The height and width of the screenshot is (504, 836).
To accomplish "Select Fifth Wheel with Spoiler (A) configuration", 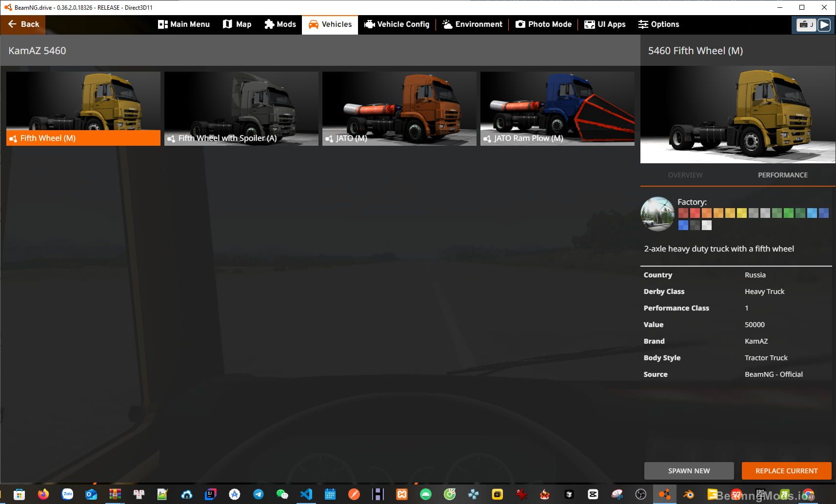I will [x=241, y=109].
